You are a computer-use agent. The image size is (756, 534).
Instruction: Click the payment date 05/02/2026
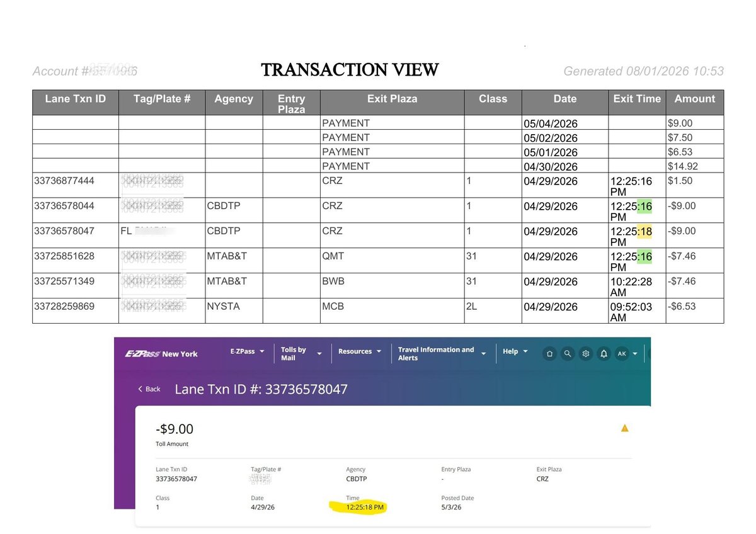(x=551, y=138)
